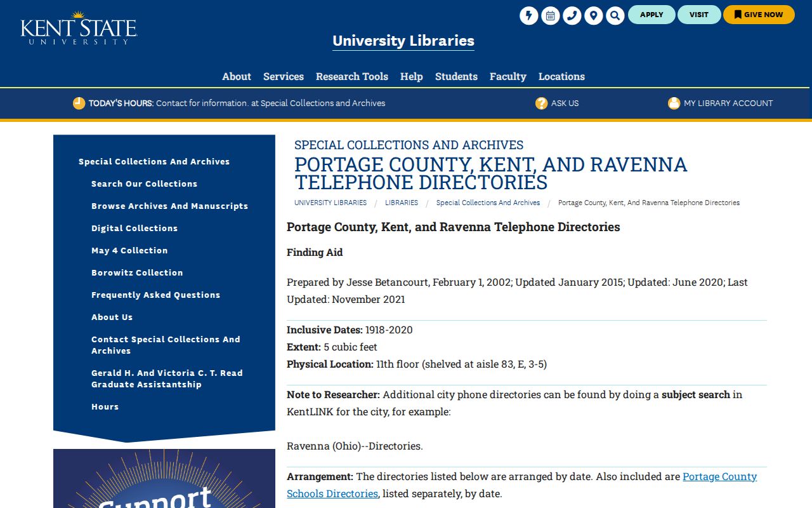Select the Faculty menu item

click(x=508, y=76)
